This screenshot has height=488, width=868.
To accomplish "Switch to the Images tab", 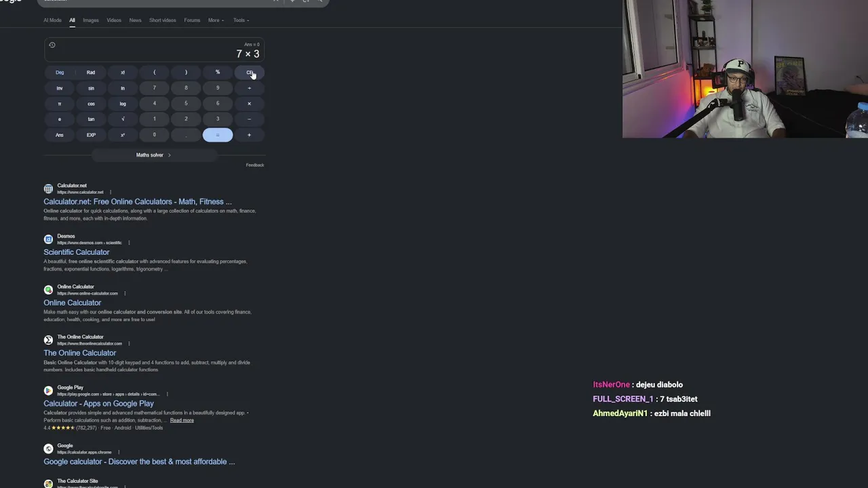I will click(91, 20).
